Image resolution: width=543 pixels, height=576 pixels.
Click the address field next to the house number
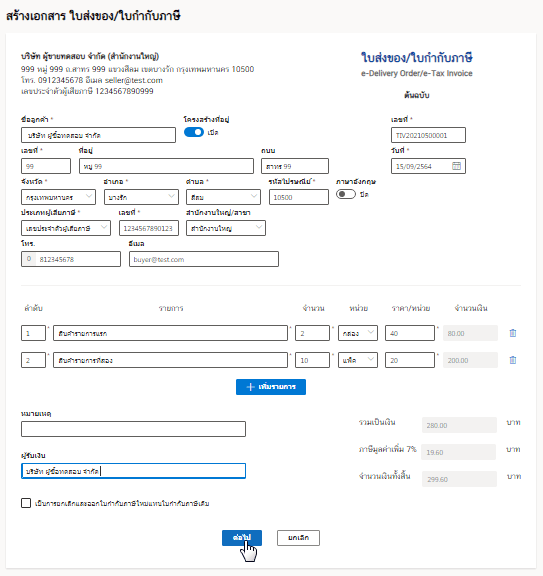point(166,166)
